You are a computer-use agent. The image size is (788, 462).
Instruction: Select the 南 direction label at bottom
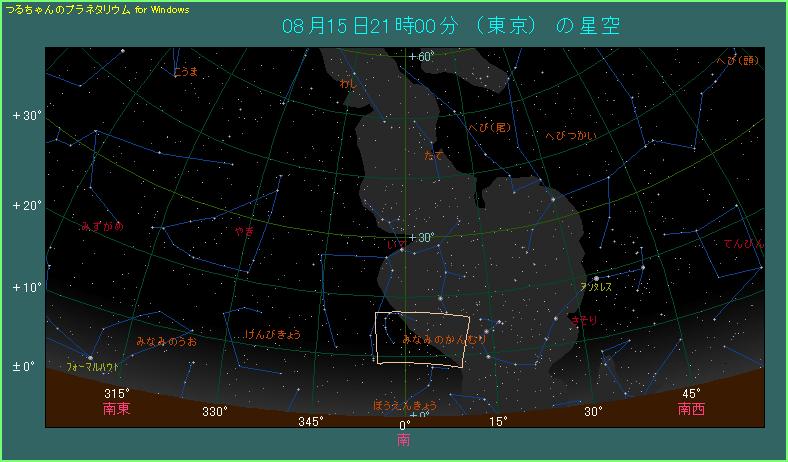tap(403, 439)
